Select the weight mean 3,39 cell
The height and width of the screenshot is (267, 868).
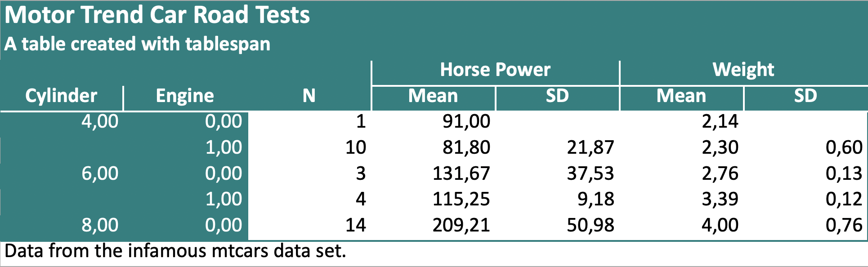[720, 199]
